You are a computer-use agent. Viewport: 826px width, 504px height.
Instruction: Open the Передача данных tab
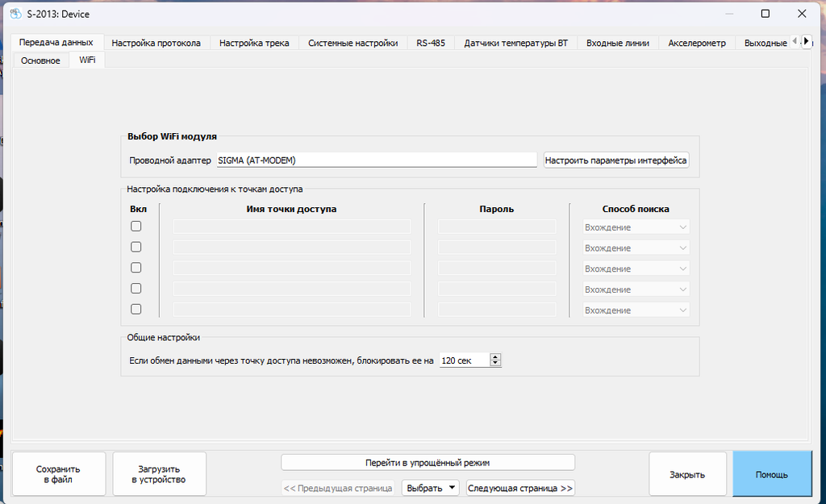coord(56,42)
